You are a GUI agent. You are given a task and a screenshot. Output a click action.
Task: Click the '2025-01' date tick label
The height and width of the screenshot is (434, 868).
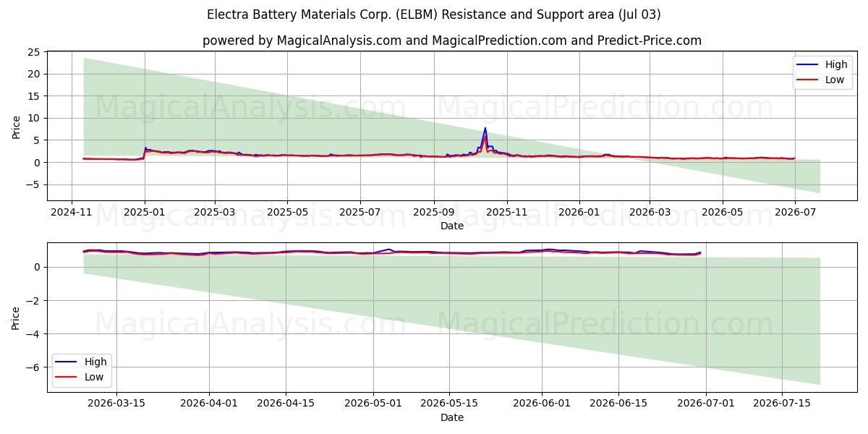click(x=145, y=211)
